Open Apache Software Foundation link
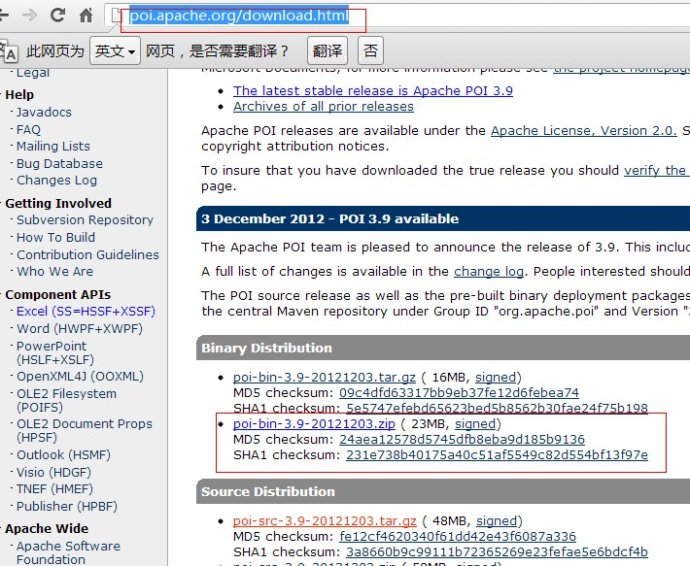Image resolution: width=690 pixels, height=566 pixels. [68, 553]
